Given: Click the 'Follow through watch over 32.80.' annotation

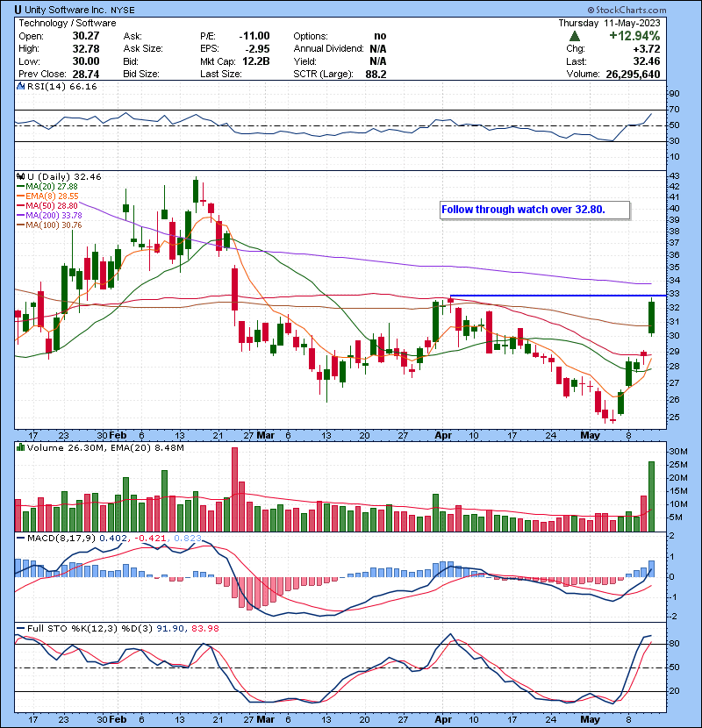Looking at the screenshot, I should 535,210.
